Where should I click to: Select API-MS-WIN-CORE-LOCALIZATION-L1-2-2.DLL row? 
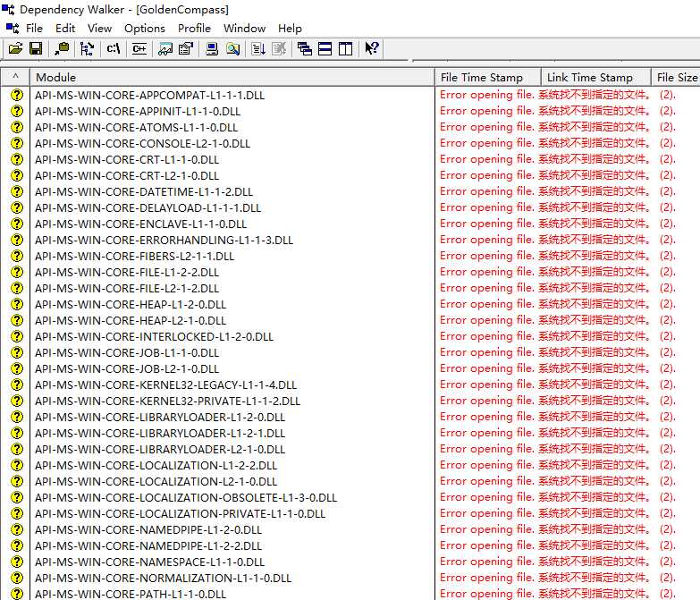(x=350, y=465)
